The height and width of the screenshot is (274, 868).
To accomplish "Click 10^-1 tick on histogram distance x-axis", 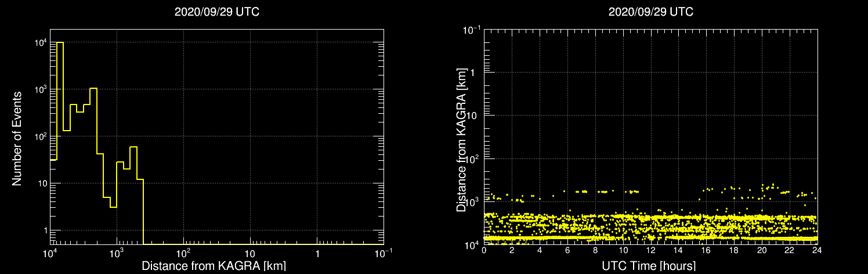I will (x=383, y=253).
